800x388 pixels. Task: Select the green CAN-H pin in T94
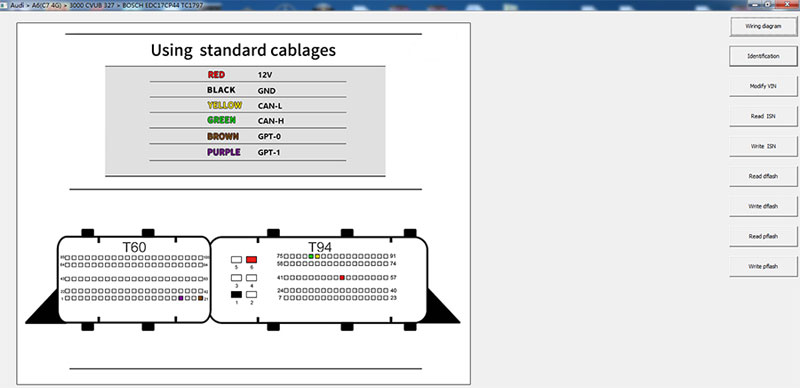[311, 256]
